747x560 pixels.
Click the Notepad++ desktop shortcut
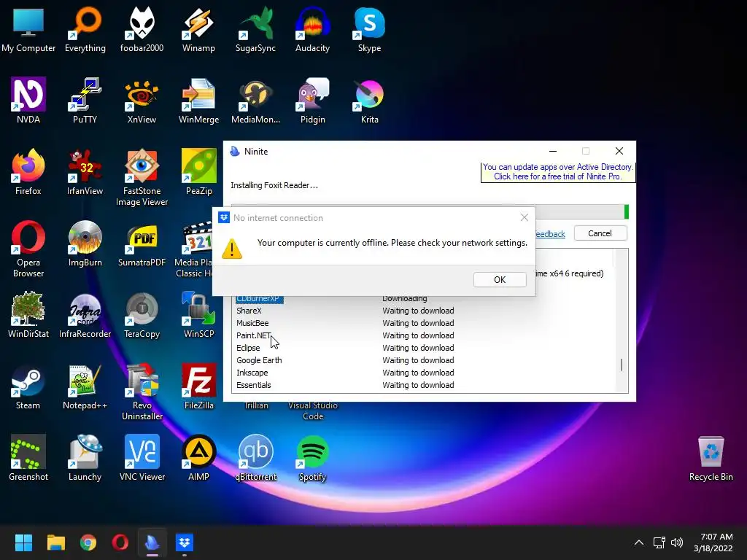pos(85,386)
